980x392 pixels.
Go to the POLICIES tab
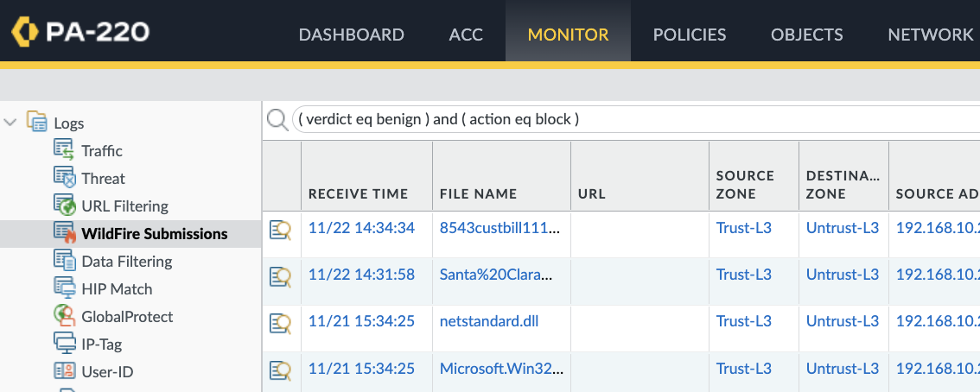[x=690, y=35]
